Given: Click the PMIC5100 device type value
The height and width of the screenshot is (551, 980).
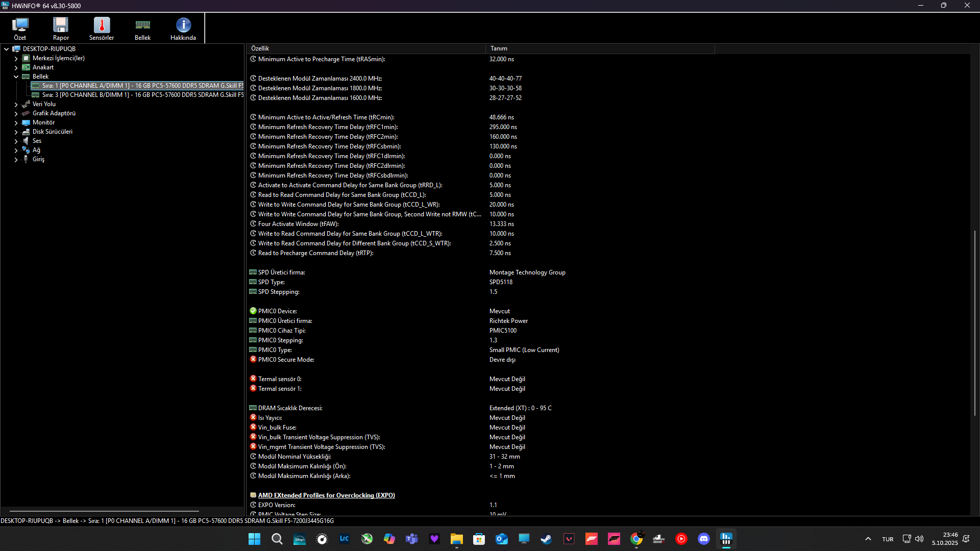Looking at the screenshot, I should point(503,331).
